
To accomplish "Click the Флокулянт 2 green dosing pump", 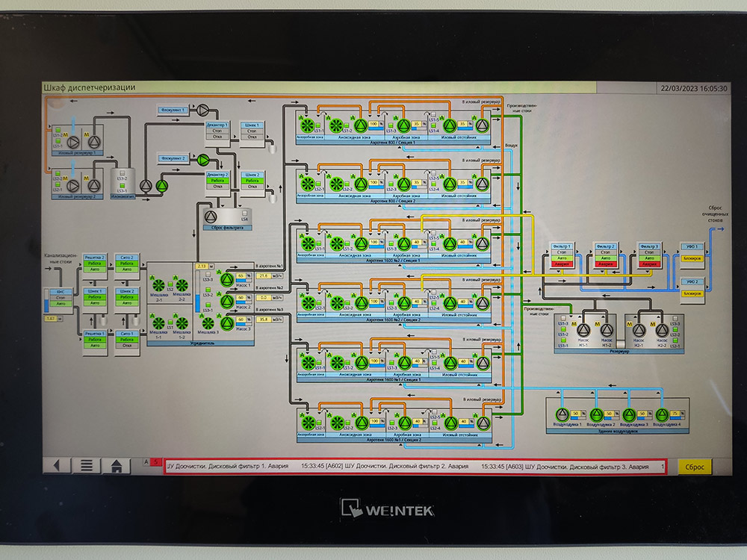I will (x=203, y=158).
